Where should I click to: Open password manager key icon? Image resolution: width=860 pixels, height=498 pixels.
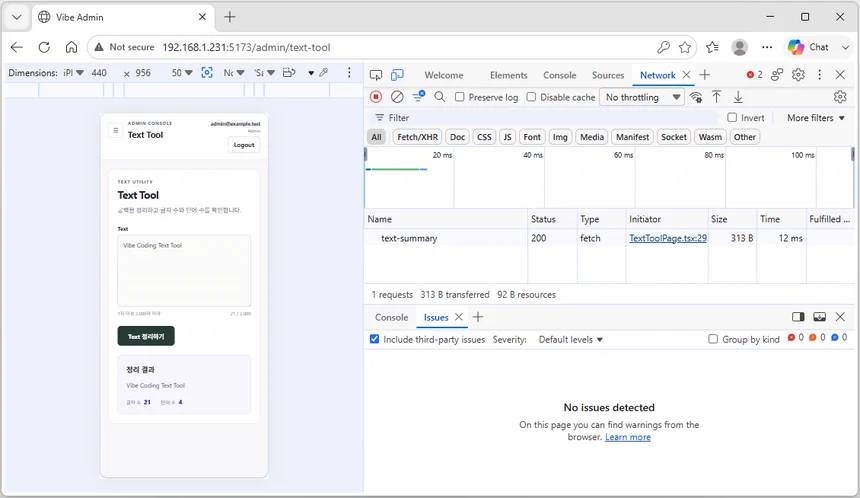(x=663, y=47)
